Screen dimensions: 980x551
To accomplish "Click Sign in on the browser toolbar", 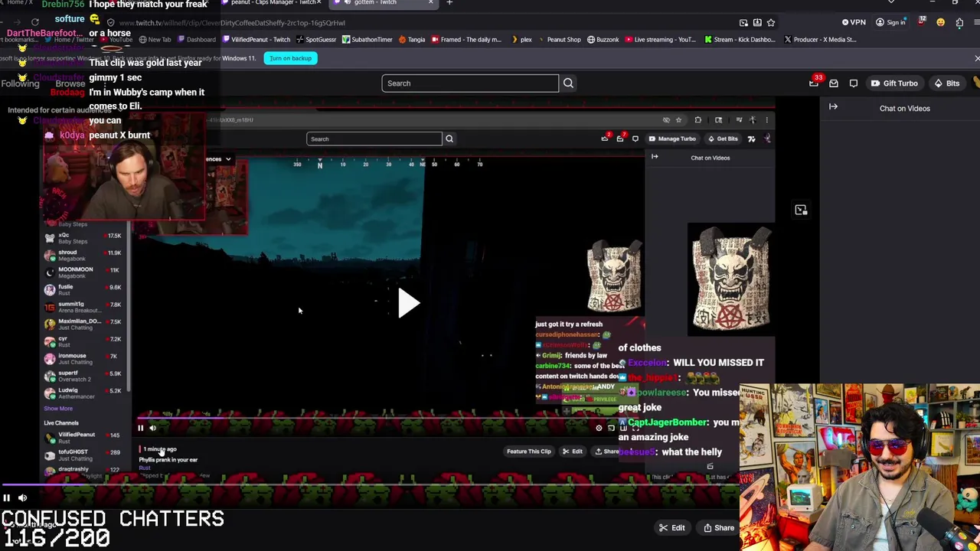I will (x=891, y=23).
